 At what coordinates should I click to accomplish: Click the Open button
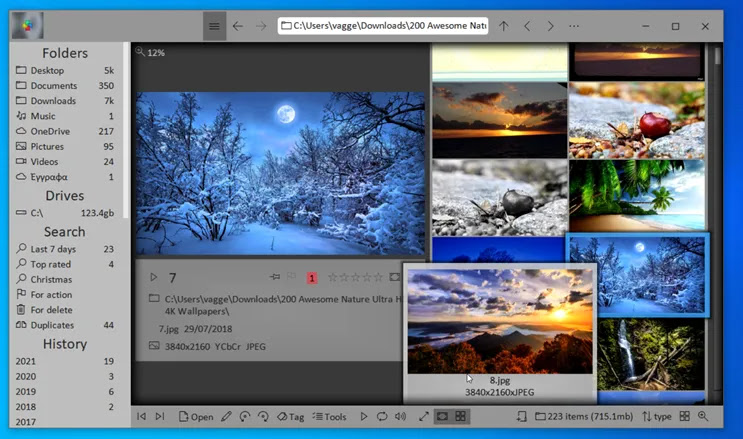196,417
